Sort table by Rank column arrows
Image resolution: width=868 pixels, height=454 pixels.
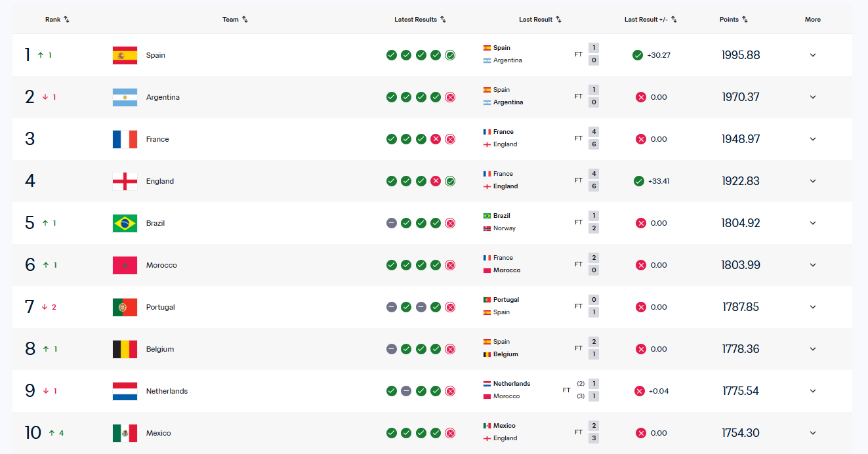[x=66, y=20]
